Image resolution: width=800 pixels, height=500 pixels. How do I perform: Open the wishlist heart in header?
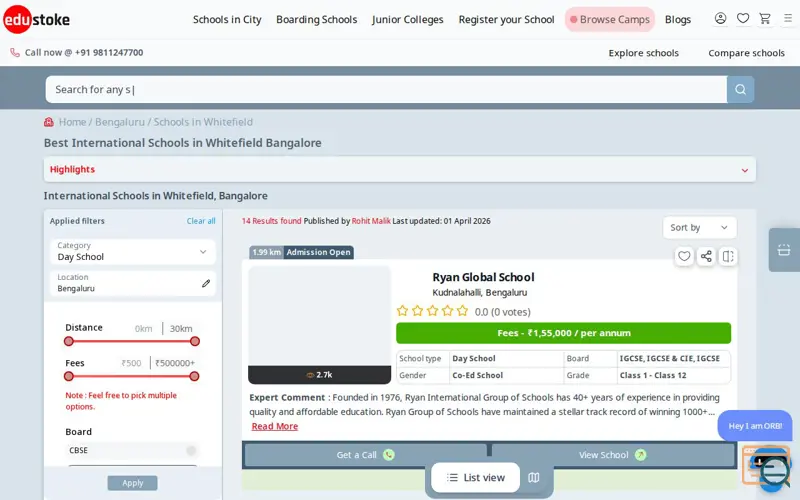(x=742, y=19)
